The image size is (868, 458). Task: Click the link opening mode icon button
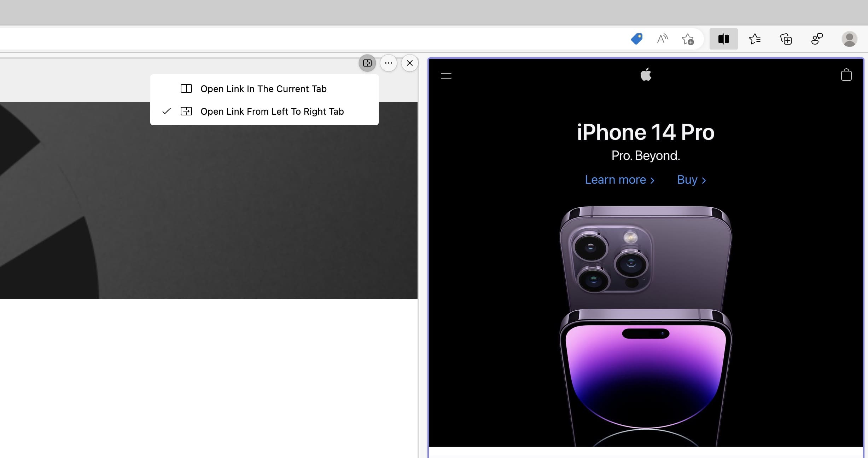pos(367,63)
